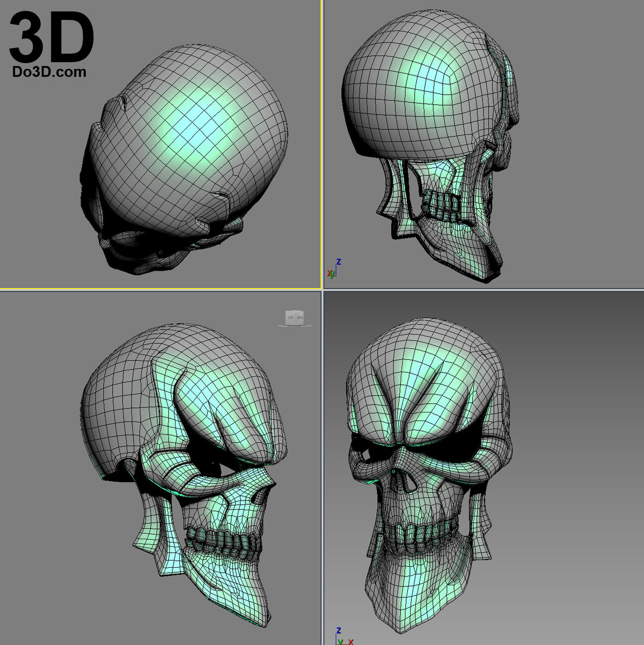Click the compass ring beneath the ViewCube

point(294,325)
